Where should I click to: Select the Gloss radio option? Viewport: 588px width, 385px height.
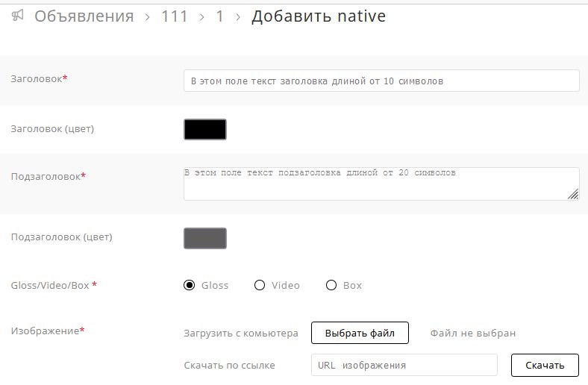pyautogui.click(x=190, y=285)
